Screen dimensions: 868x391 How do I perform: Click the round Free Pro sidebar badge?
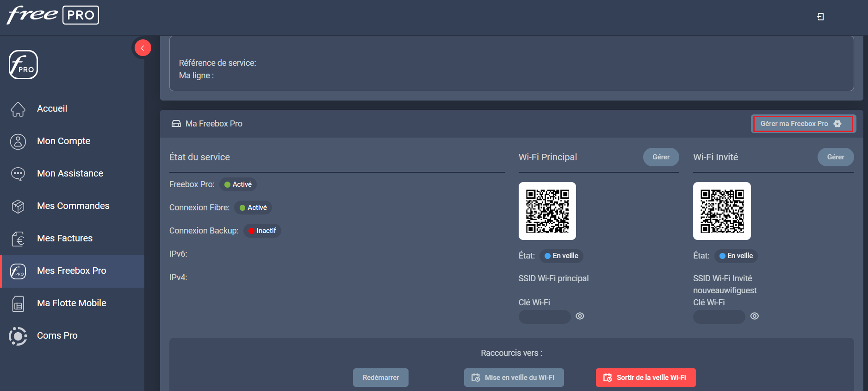pyautogui.click(x=23, y=65)
